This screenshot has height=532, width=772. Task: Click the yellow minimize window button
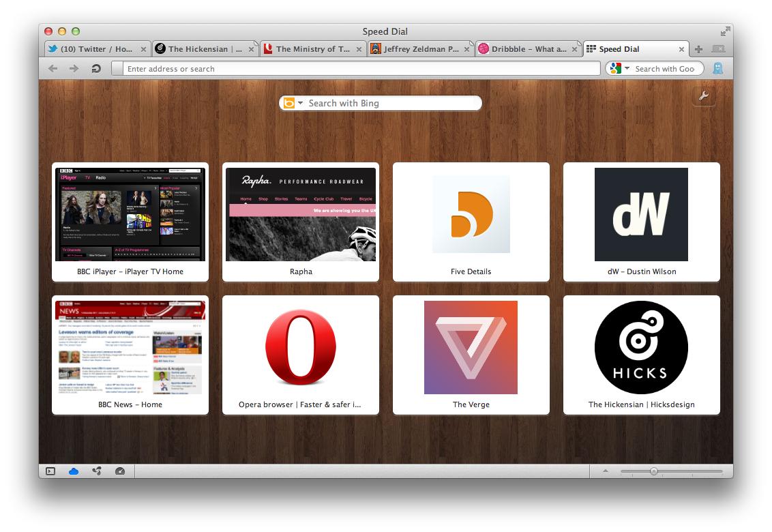pos(62,31)
